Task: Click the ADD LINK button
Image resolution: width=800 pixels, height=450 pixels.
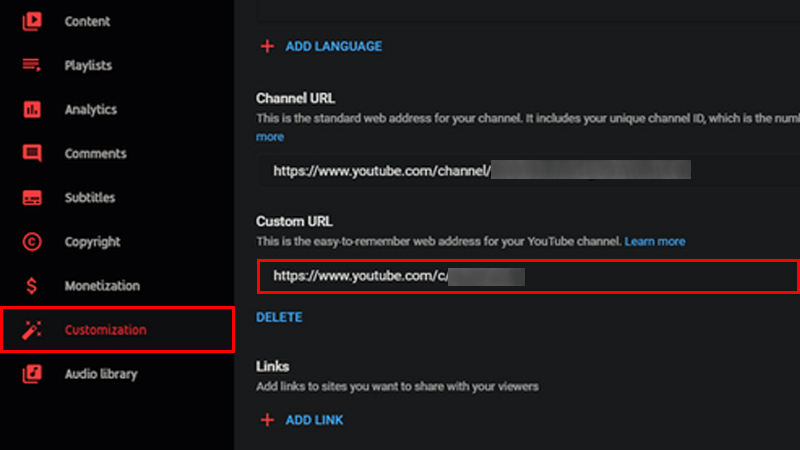Action: pos(314,420)
